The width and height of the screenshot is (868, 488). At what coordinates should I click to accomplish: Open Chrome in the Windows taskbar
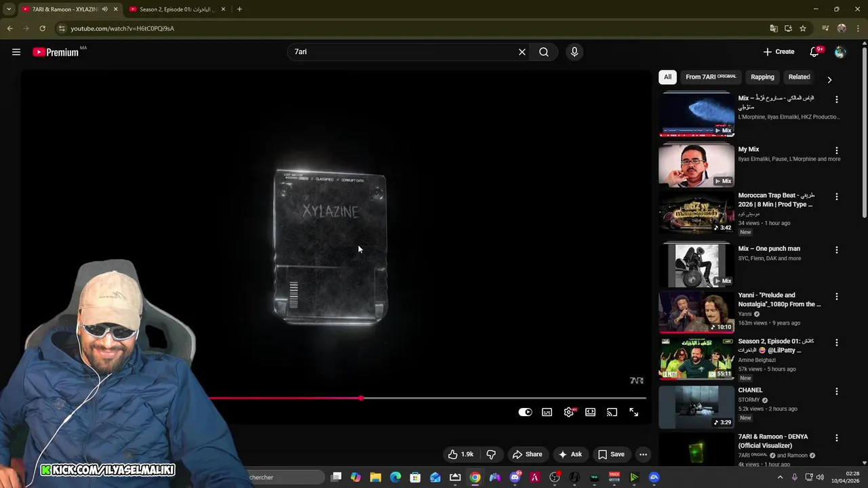tap(475, 477)
